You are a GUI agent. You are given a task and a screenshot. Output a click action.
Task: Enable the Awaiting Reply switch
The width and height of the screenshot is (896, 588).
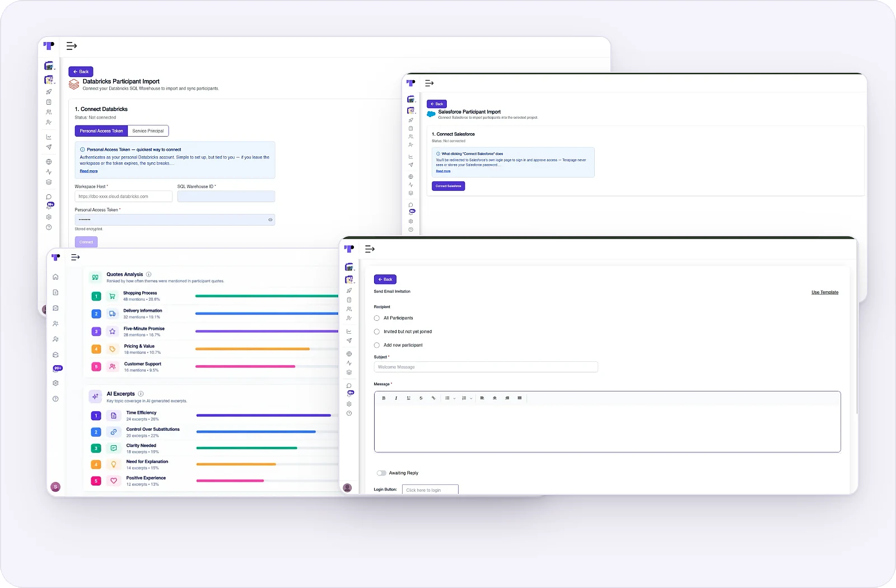[x=381, y=473]
